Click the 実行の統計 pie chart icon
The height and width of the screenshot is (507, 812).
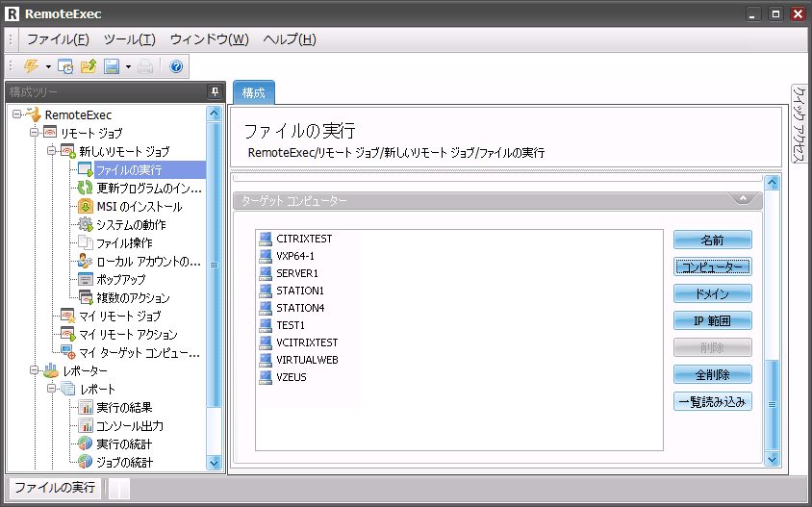click(85, 444)
